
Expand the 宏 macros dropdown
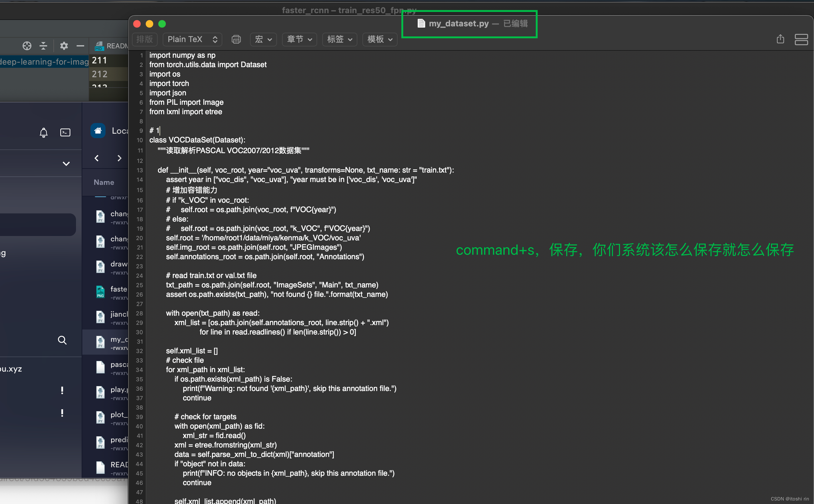click(x=263, y=39)
